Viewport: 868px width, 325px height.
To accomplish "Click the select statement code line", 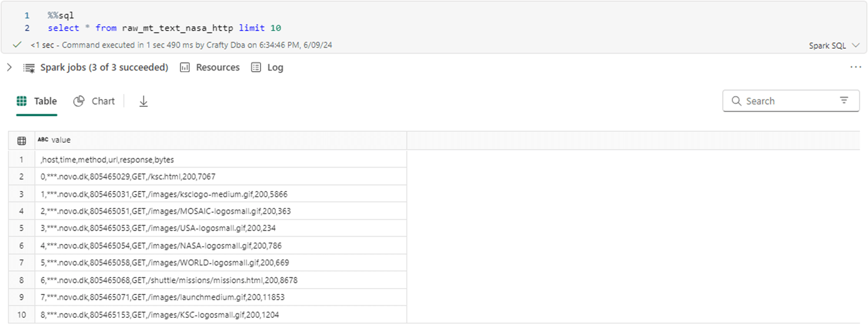I will click(x=168, y=28).
